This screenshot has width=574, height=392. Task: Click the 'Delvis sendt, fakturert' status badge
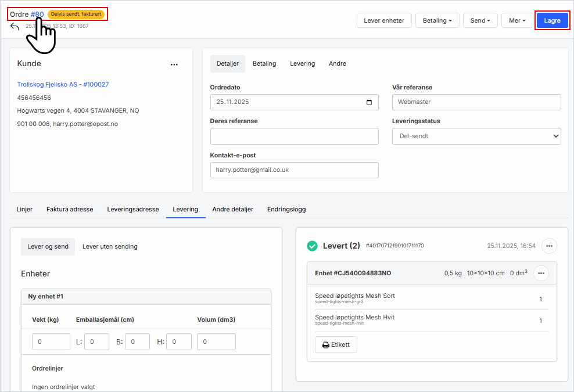[x=76, y=14]
